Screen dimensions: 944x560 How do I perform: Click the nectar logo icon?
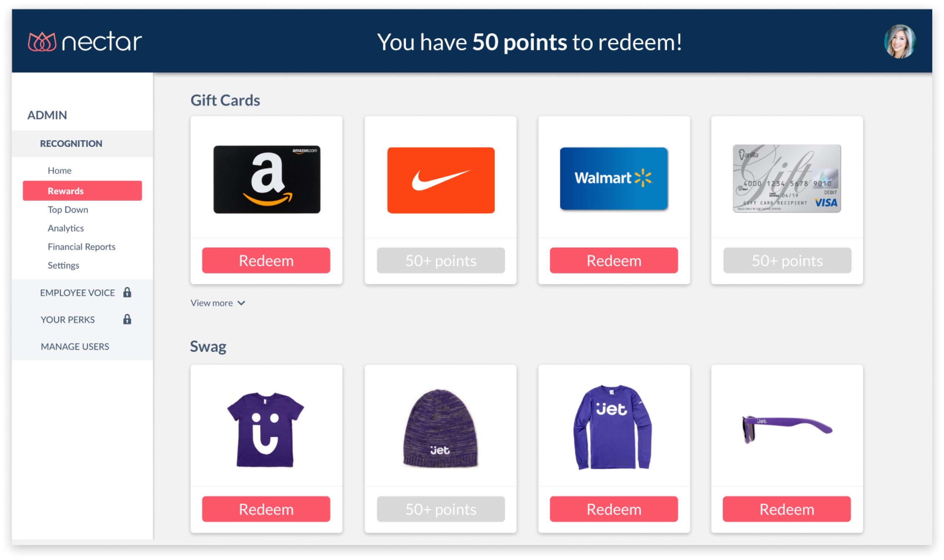click(x=42, y=41)
